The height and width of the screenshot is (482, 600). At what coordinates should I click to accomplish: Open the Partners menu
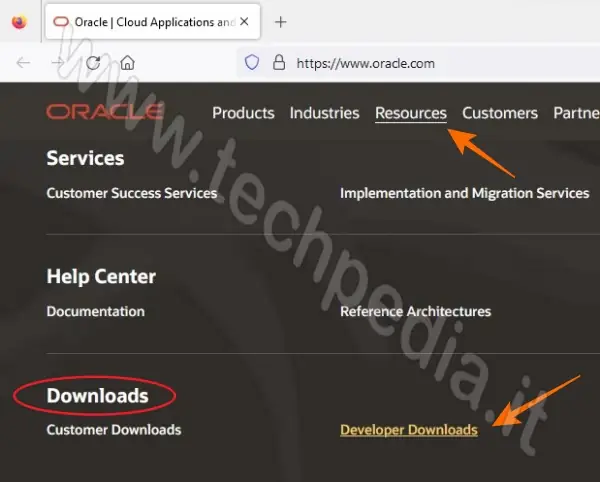coord(576,113)
